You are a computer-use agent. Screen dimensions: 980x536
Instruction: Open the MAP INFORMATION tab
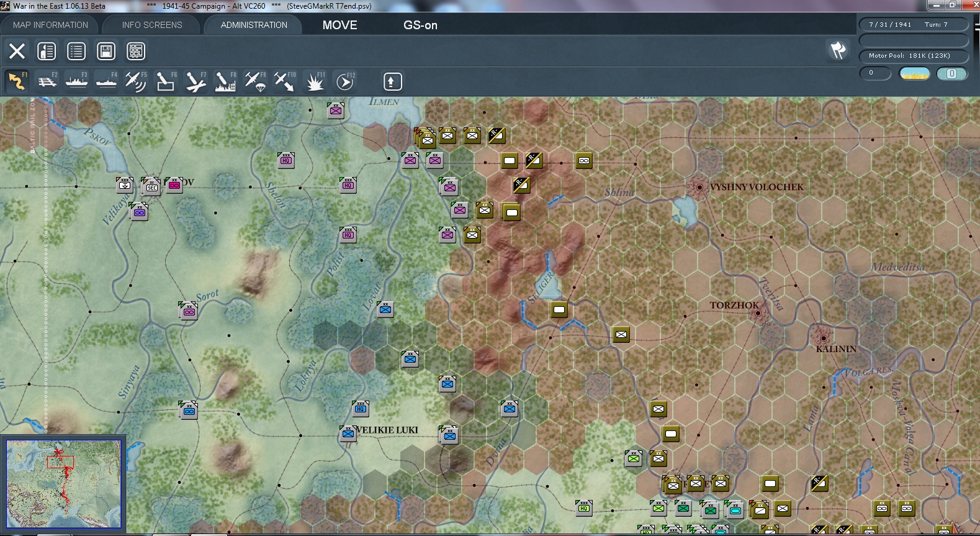(50, 25)
